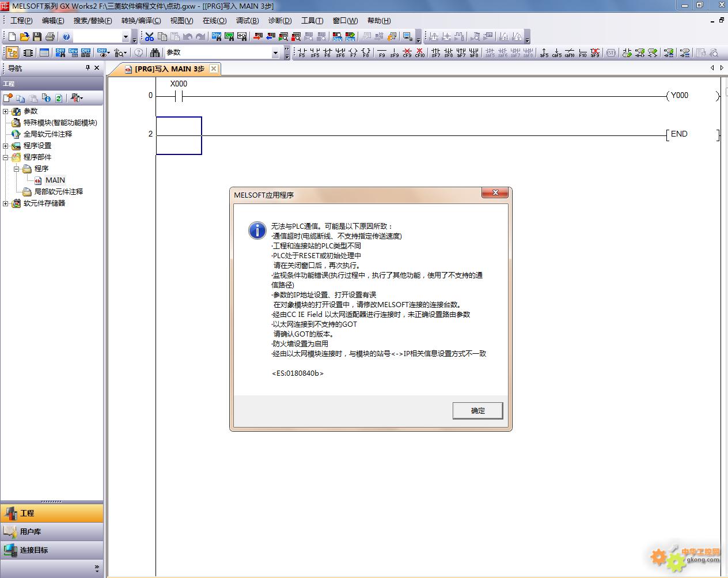Collapse the 程序 tree node
Screen dimensions: 728x578
(x=17, y=169)
